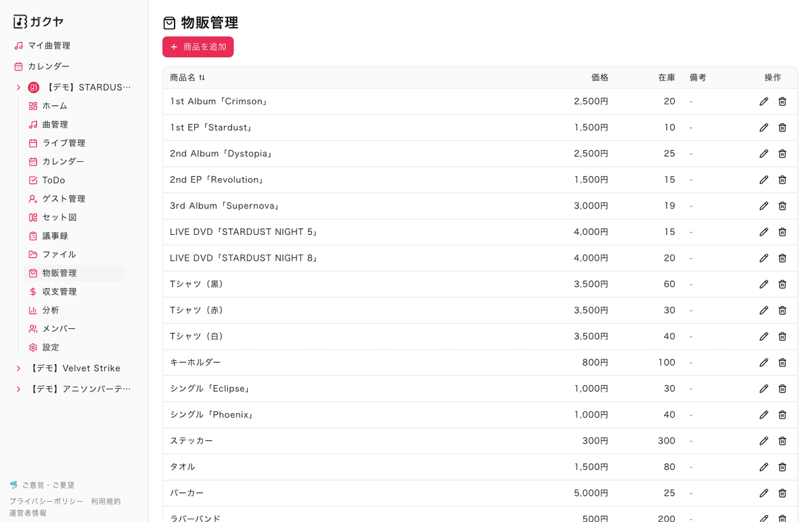Click pencil icon for パーカー row
Image resolution: width=812 pixels, height=522 pixels.
coord(763,494)
